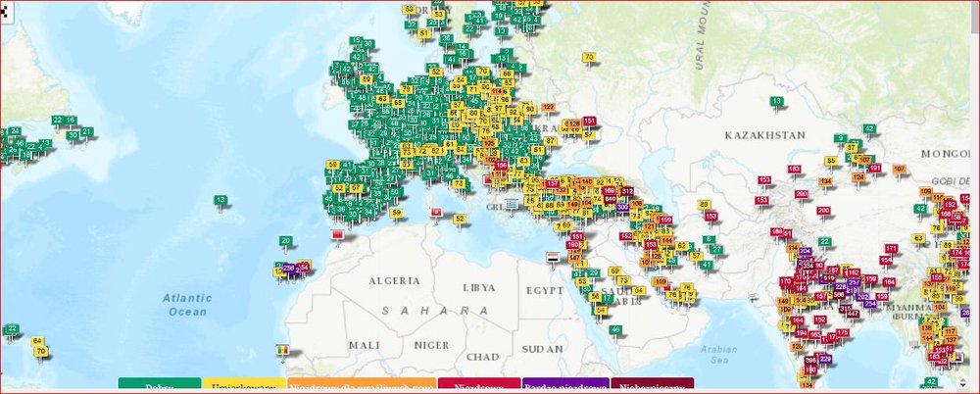
Task: Select the purple 257 station marker
Action: 854,282
